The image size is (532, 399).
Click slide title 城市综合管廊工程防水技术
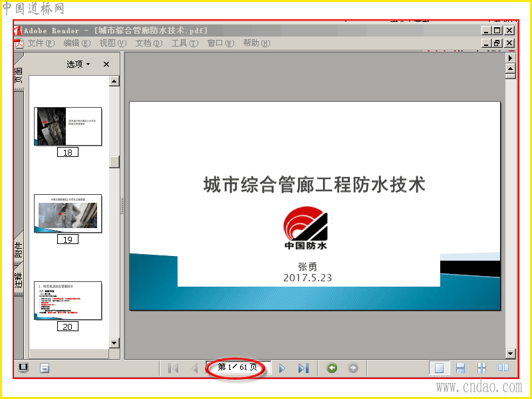(314, 185)
